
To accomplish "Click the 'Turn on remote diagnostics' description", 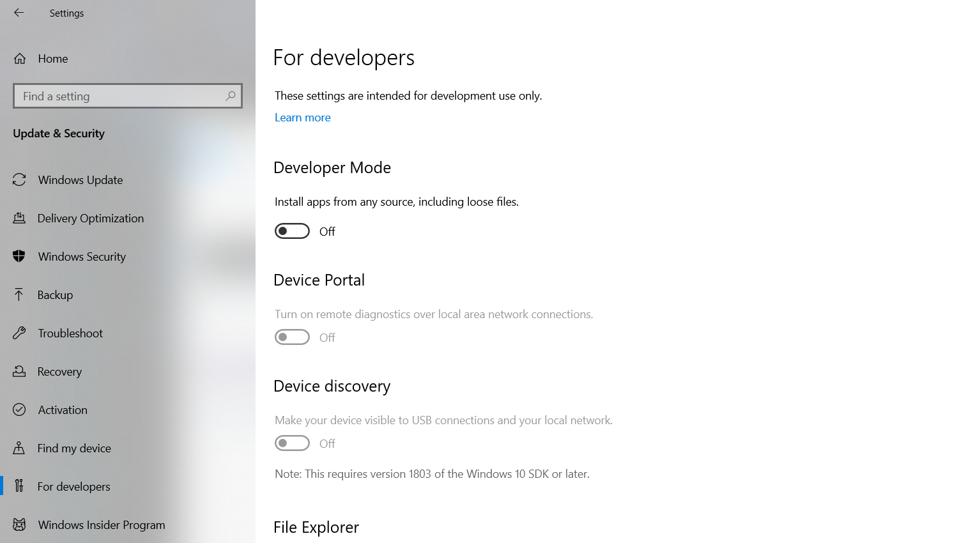I will pyautogui.click(x=434, y=314).
